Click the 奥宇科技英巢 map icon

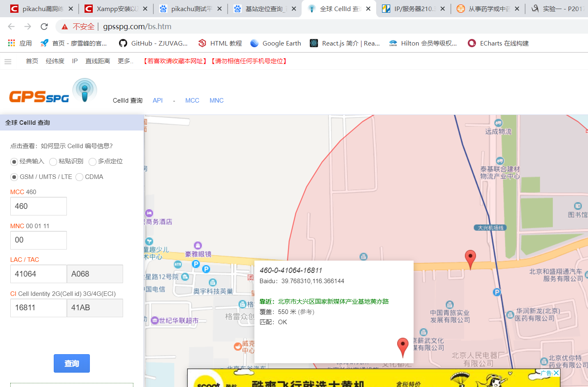213,282
